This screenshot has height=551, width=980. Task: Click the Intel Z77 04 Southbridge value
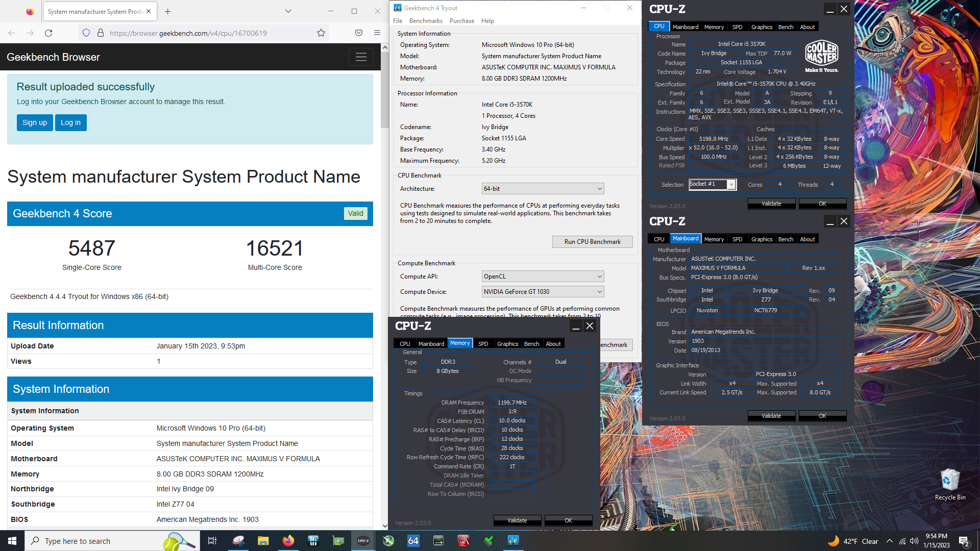pyautogui.click(x=176, y=504)
